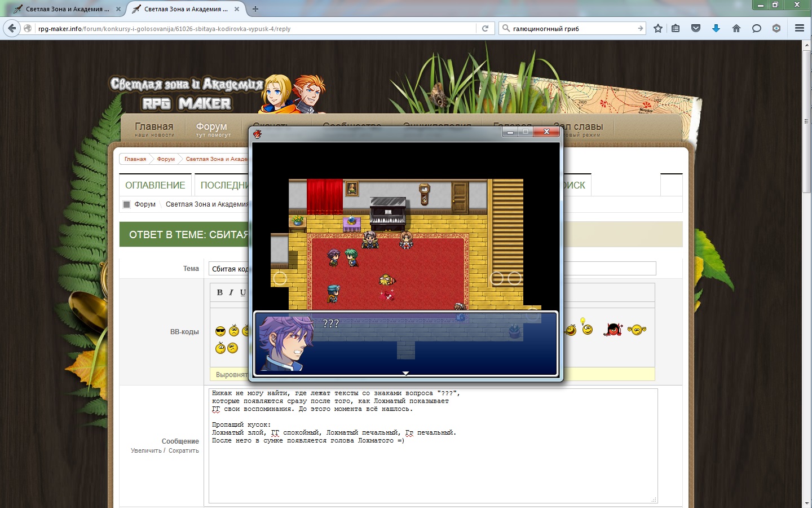Click the Тема label

[191, 269]
